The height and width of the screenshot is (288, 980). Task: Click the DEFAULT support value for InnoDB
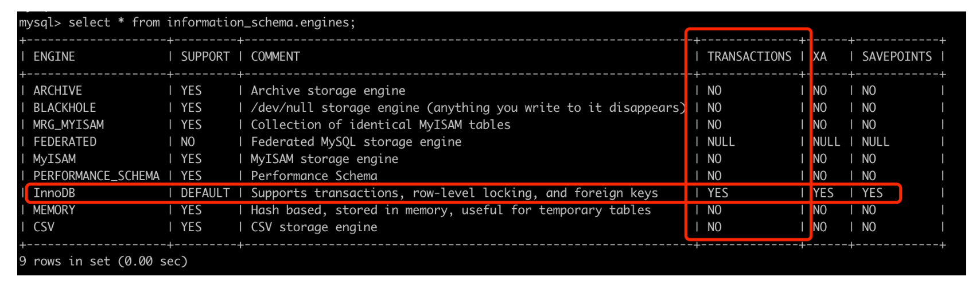pyautogui.click(x=205, y=193)
